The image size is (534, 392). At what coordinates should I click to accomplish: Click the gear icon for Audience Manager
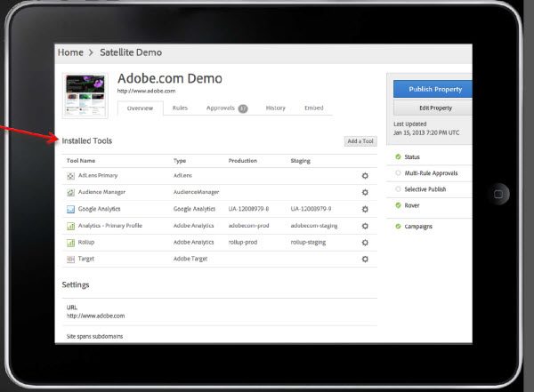365,192
